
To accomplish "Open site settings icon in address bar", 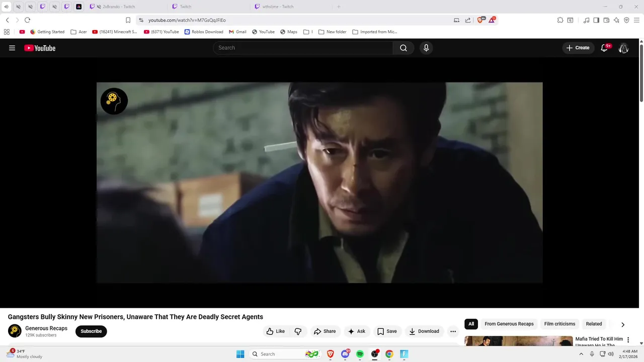I will (x=141, y=20).
